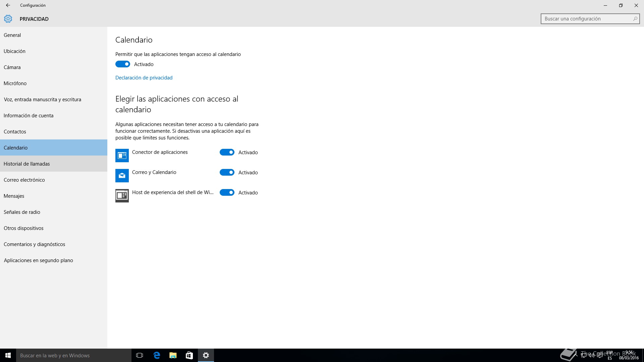Go to Correo electrónico settings
The width and height of the screenshot is (644, 362).
tap(54, 180)
